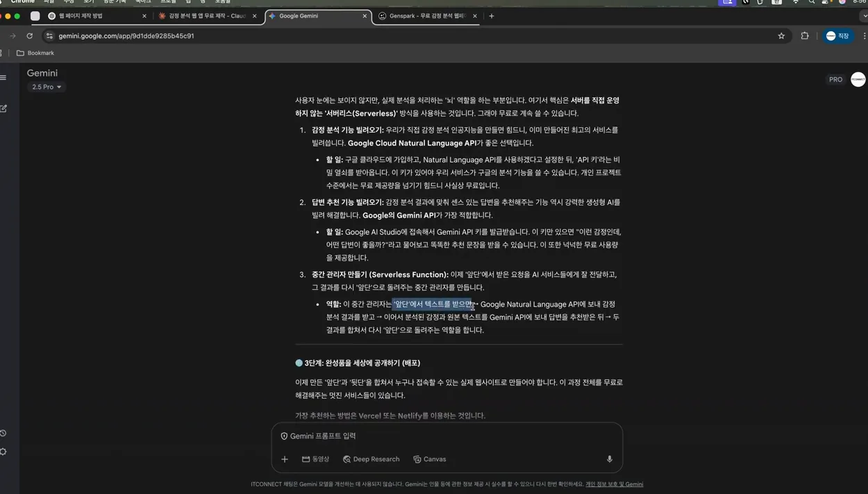868x494 pixels.
Task: Click the Gemini logo text
Action: point(42,73)
